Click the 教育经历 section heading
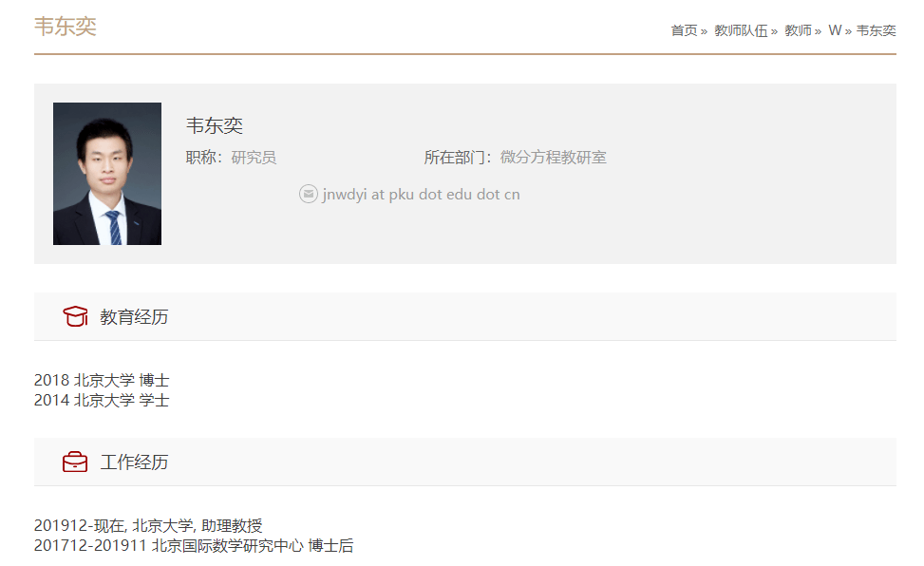This screenshot has height=566, width=924. pyautogui.click(x=134, y=317)
